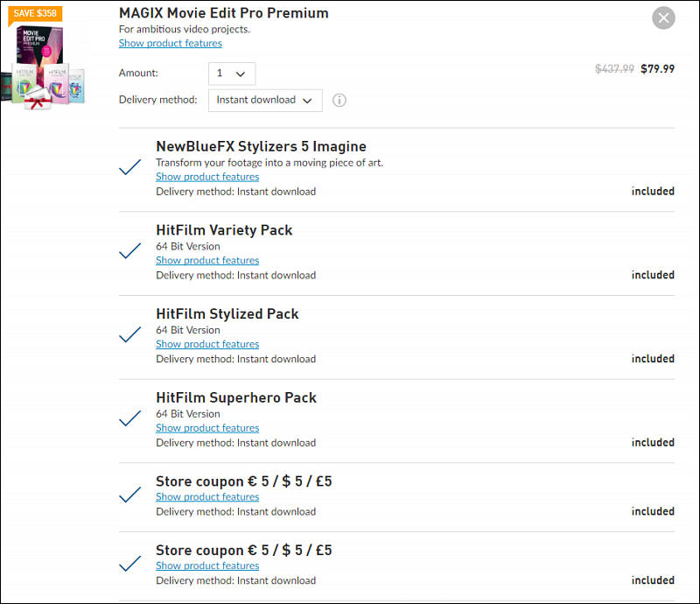Click the NewBlueFX Stylizers 5 Imagine heading
Screen dimensions: 700x604
(x=261, y=146)
